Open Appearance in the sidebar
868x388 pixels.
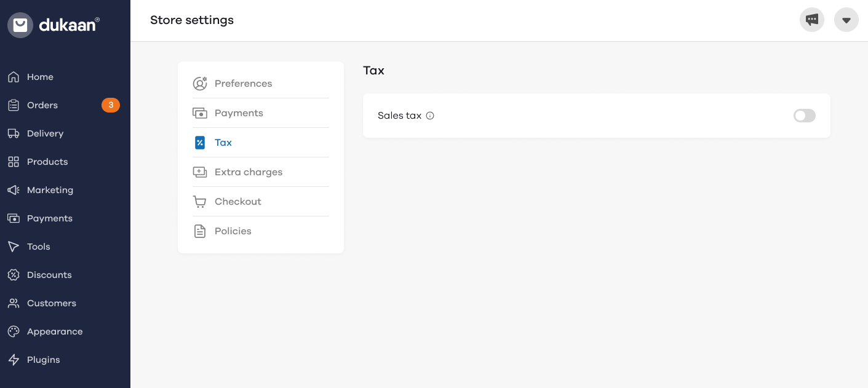click(55, 331)
